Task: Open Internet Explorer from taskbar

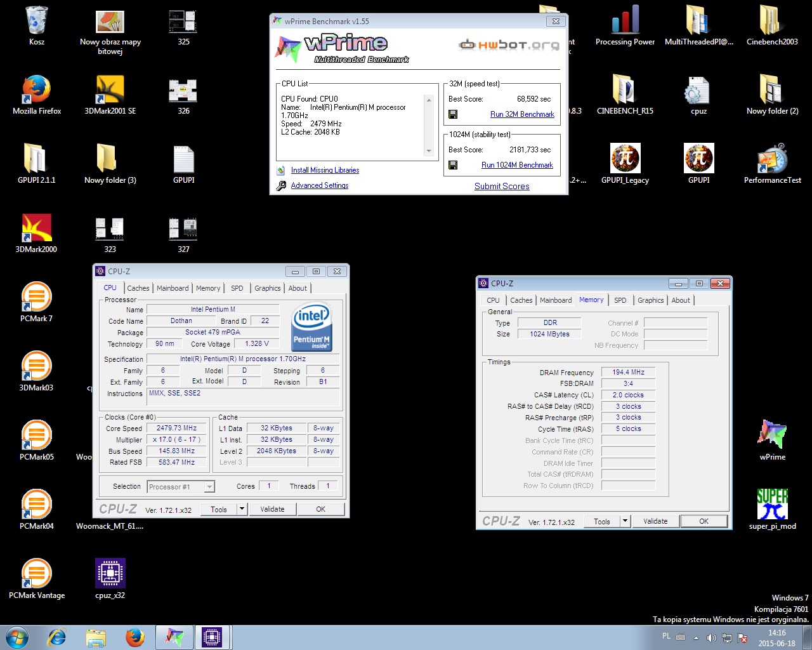Action: [x=57, y=637]
